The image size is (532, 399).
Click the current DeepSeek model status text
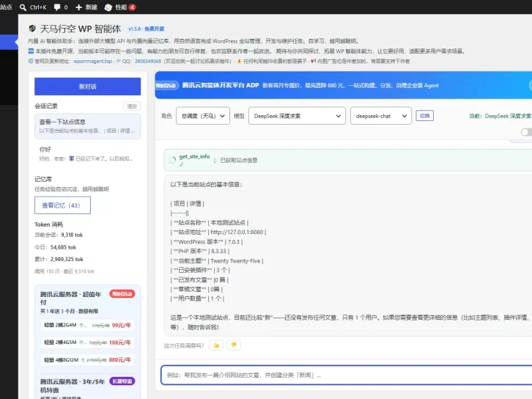(500, 116)
